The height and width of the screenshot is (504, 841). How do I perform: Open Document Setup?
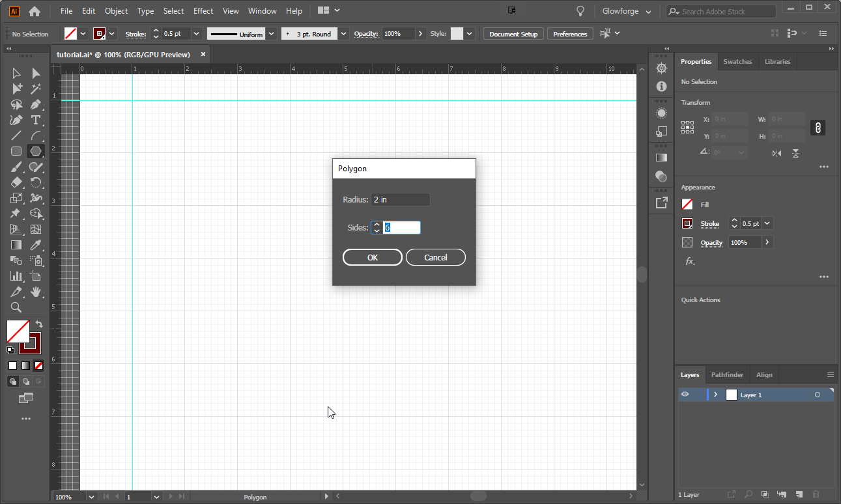click(x=513, y=34)
